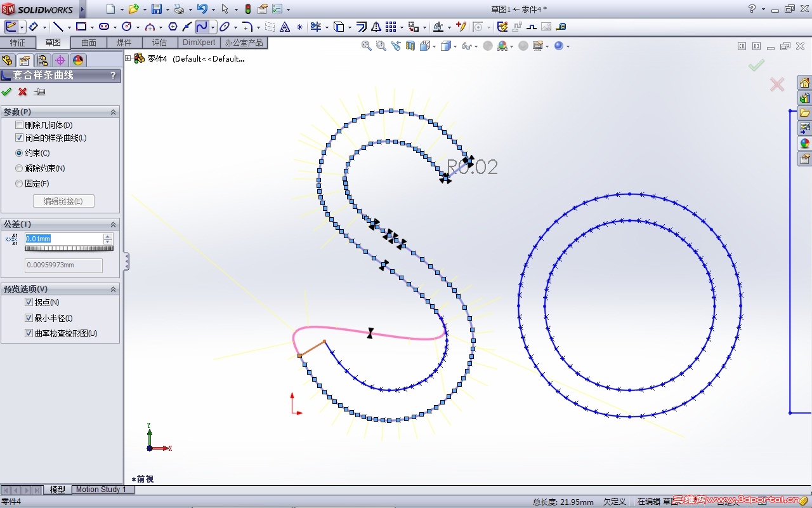Open the ConfigurationManager tab icon
Viewport: 812px width, 508px height.
tap(43, 60)
